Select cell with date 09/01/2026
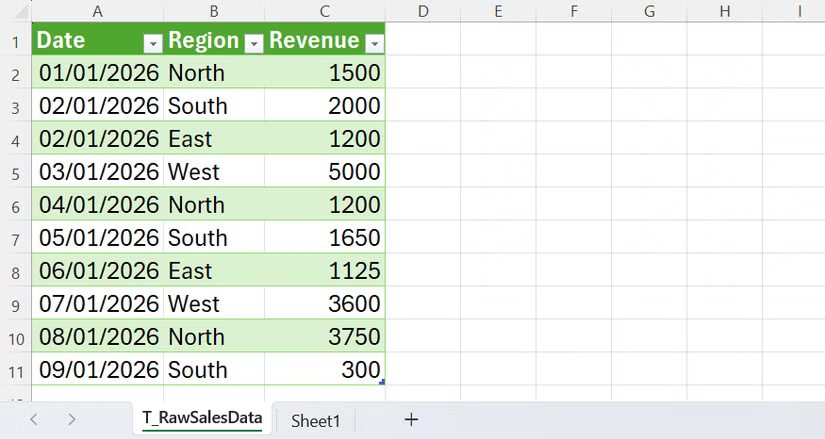The image size is (825, 439). tap(97, 369)
